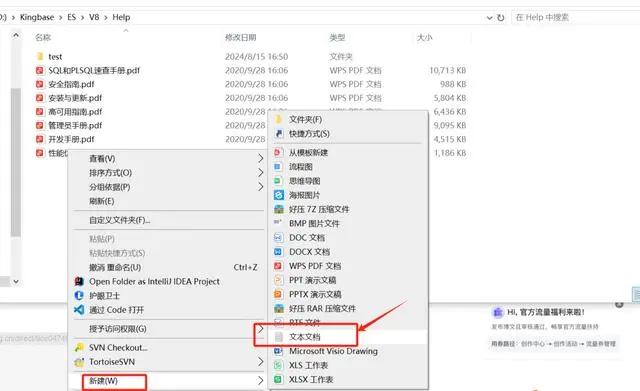Click the VS Code icon (通过 Code 打开)
Image resolution: width=640 pixels, height=391 pixels.
[x=79, y=310]
